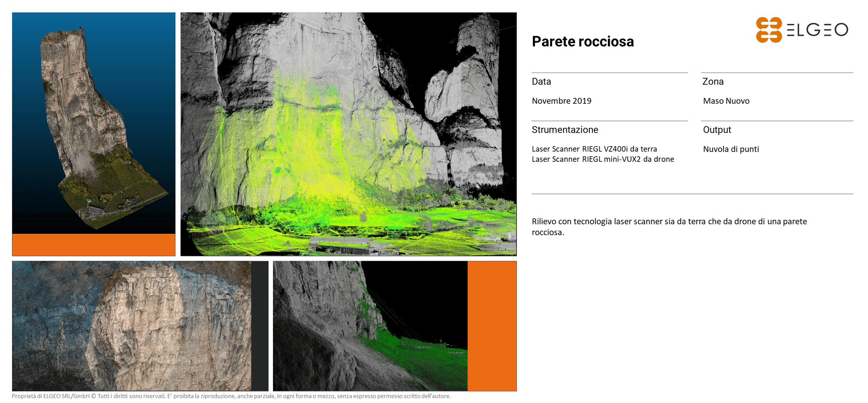Click the 'RIEGL mini-VUX2 da drone' line

pyautogui.click(x=602, y=159)
